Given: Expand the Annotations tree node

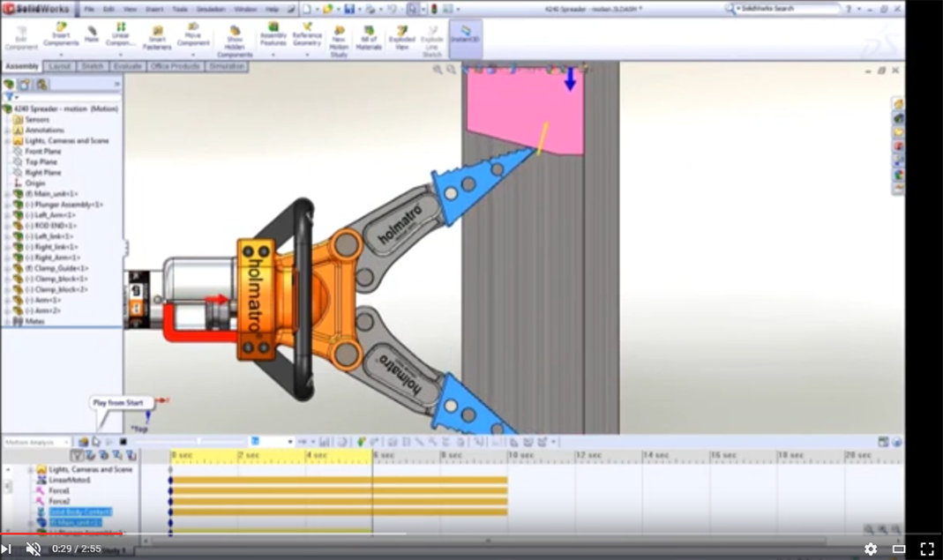Looking at the screenshot, I should pos(7,130).
